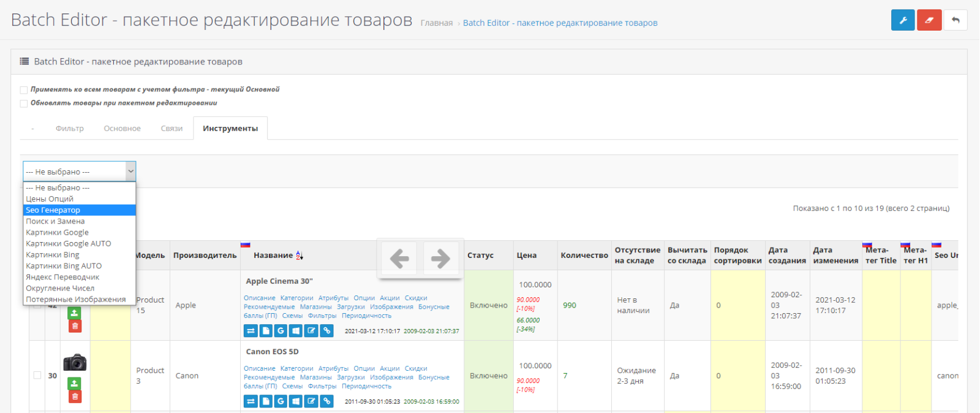The image size is (980, 413).
Task: Open the dash '-' tab
Action: (x=32, y=129)
